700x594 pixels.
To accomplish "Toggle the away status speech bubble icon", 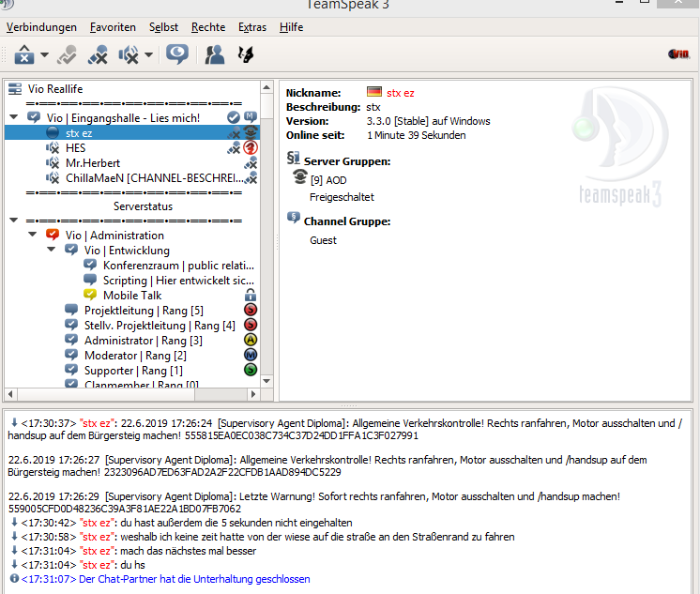I will point(177,54).
